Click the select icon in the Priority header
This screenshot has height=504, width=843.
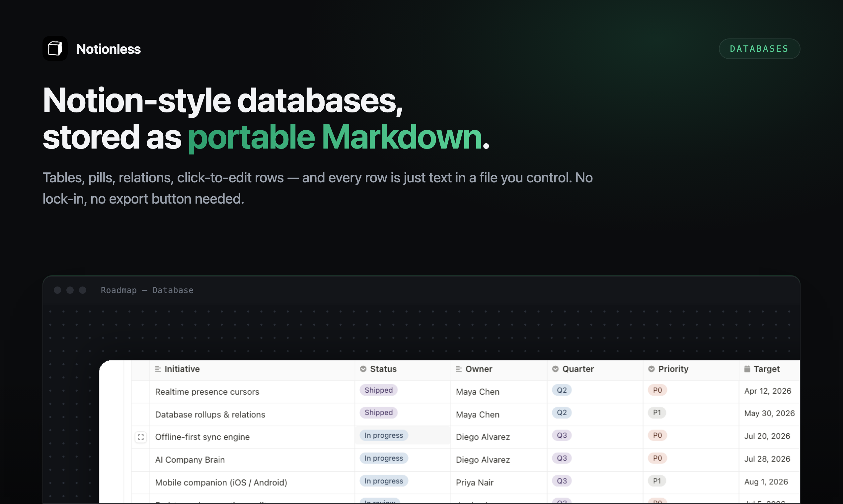tap(651, 369)
